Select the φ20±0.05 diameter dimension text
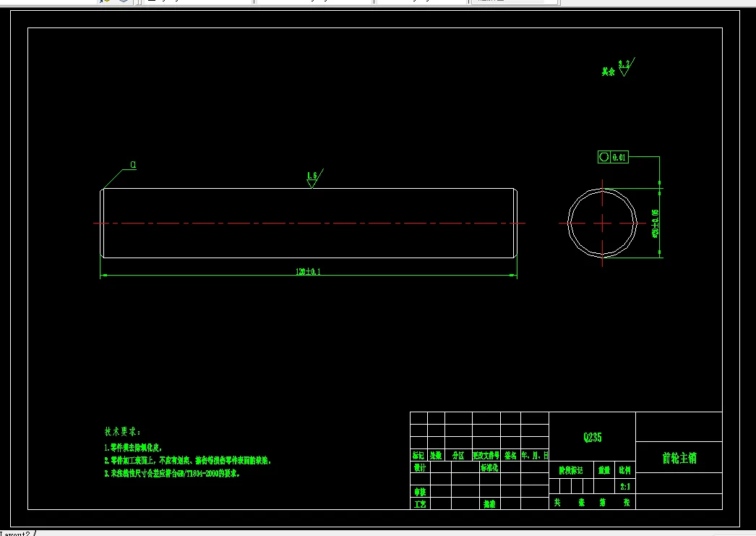 point(655,224)
